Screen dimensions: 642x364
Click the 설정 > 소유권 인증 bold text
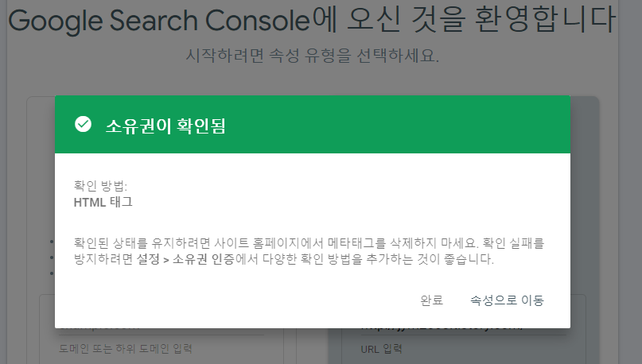point(185,259)
